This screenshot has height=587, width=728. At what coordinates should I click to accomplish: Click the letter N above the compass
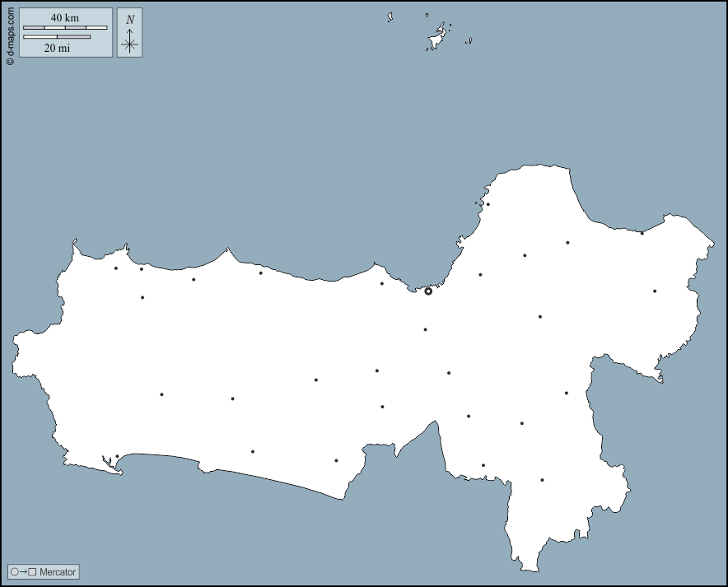[130, 20]
